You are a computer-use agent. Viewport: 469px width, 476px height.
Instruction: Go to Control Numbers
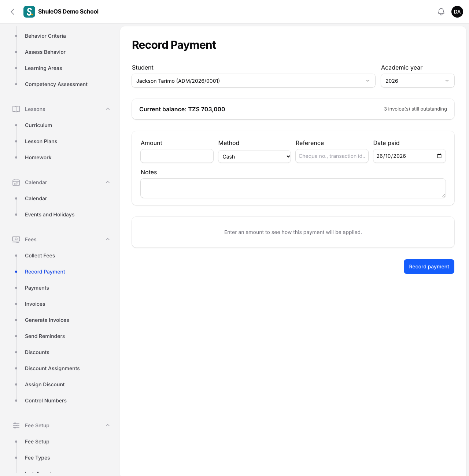click(x=46, y=401)
